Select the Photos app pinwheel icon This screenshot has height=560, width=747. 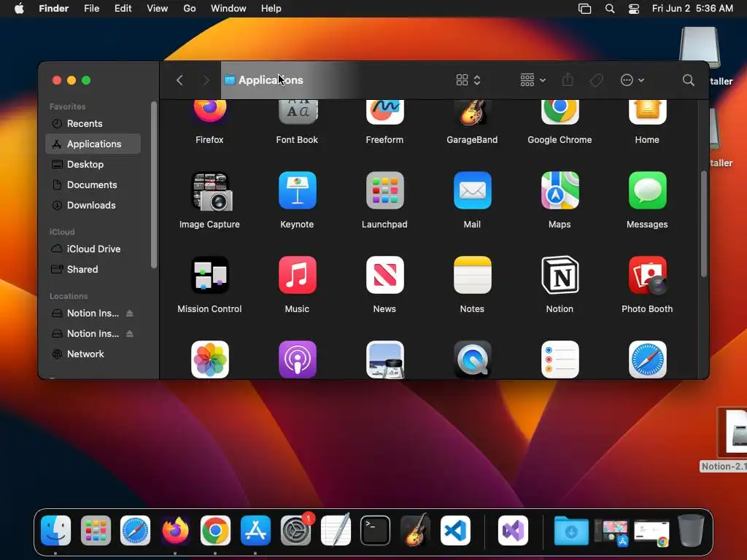[209, 359]
